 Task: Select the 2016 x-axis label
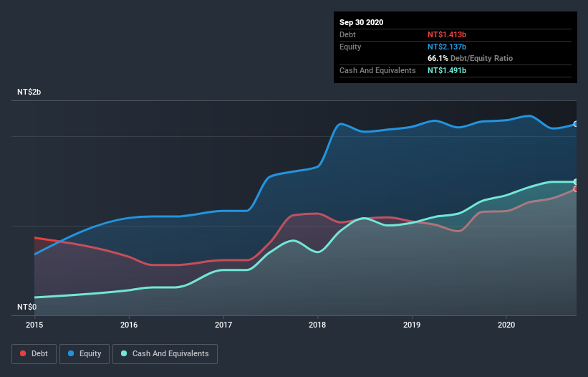(x=129, y=325)
